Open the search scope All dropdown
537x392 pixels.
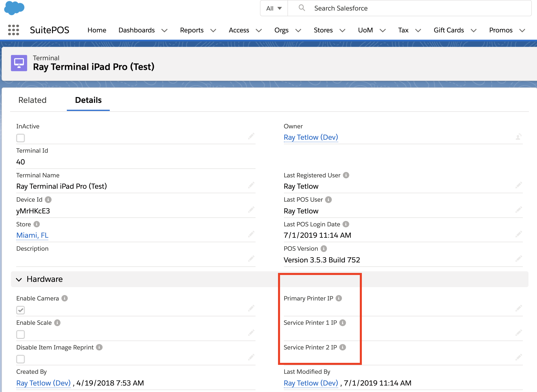(274, 8)
